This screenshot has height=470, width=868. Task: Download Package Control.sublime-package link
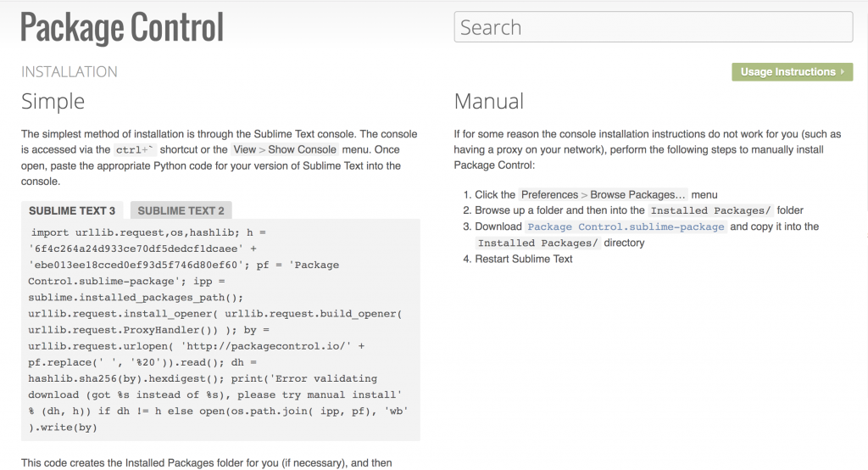626,227
